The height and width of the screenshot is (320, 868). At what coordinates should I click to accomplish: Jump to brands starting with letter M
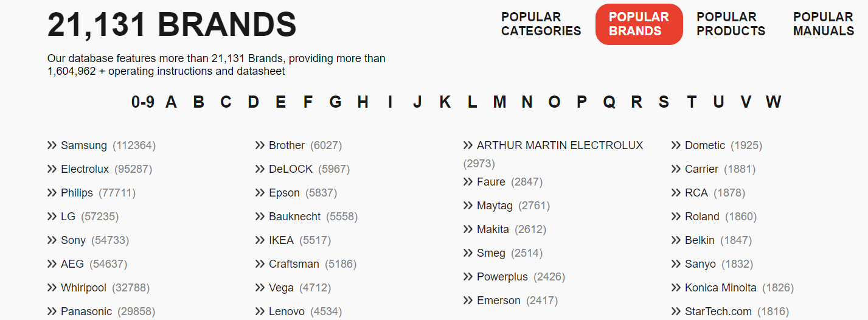499,102
